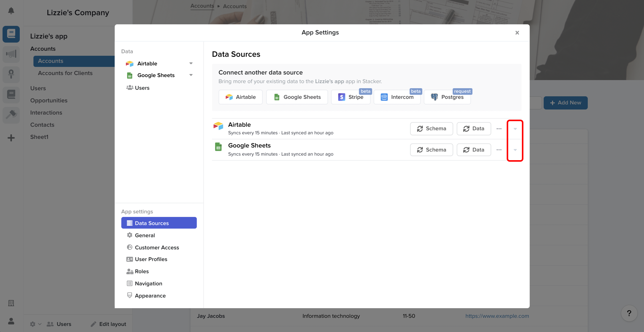
Task: Select the Data Sources settings tab
Action: [x=159, y=223]
